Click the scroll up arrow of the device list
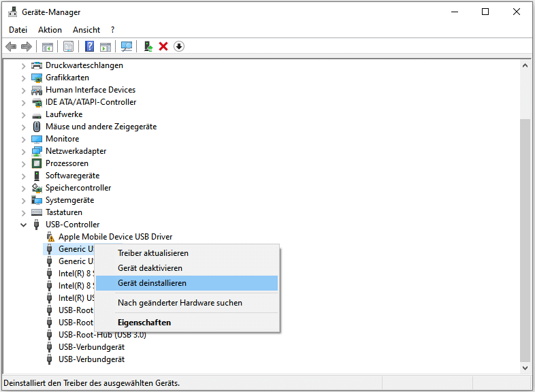The image size is (535, 392). pyautogui.click(x=525, y=65)
